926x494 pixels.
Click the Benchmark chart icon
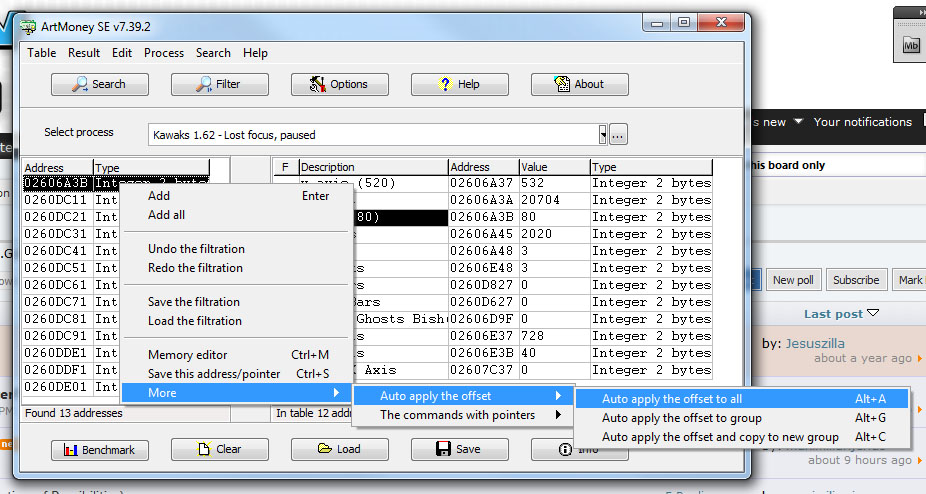[71, 450]
